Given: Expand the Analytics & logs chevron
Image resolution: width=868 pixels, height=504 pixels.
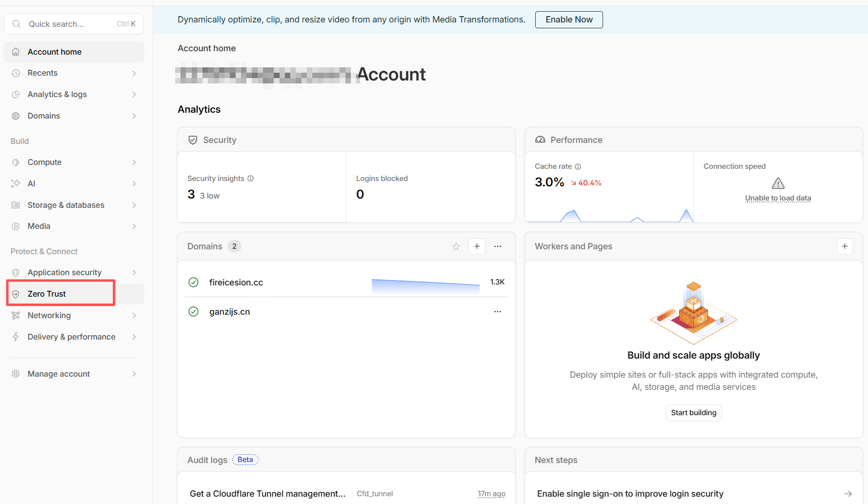Looking at the screenshot, I should (x=134, y=95).
